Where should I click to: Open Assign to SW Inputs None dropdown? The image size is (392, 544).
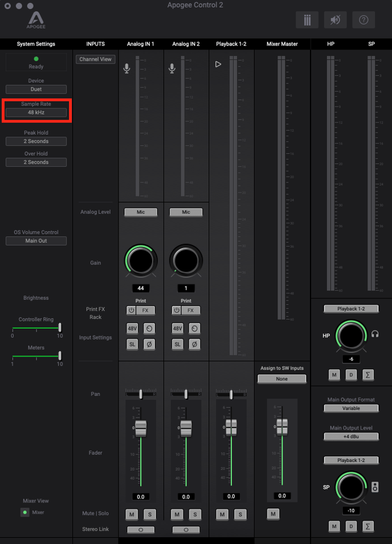pos(281,379)
